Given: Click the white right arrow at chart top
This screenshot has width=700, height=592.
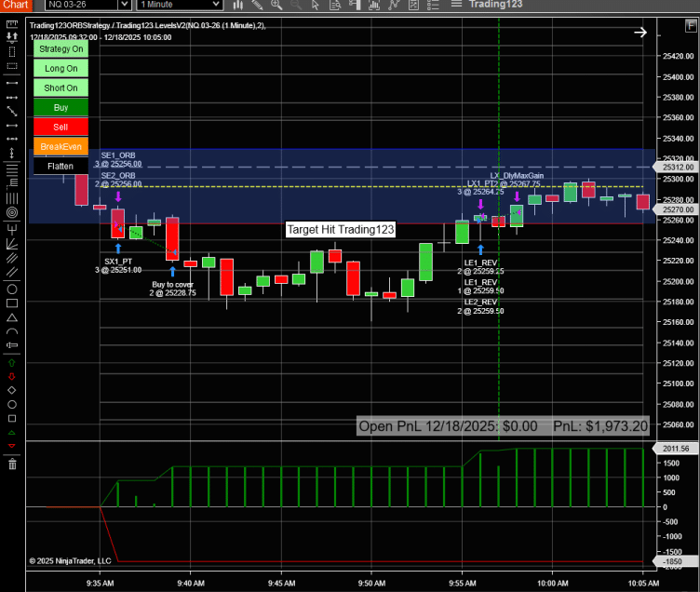Looking at the screenshot, I should pos(640,33).
